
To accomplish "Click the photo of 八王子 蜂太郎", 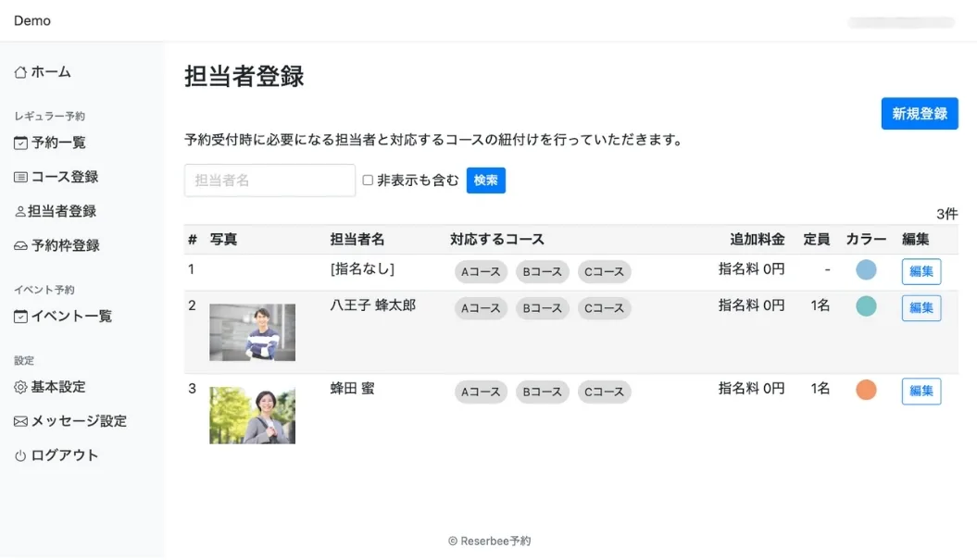I will tap(252, 332).
